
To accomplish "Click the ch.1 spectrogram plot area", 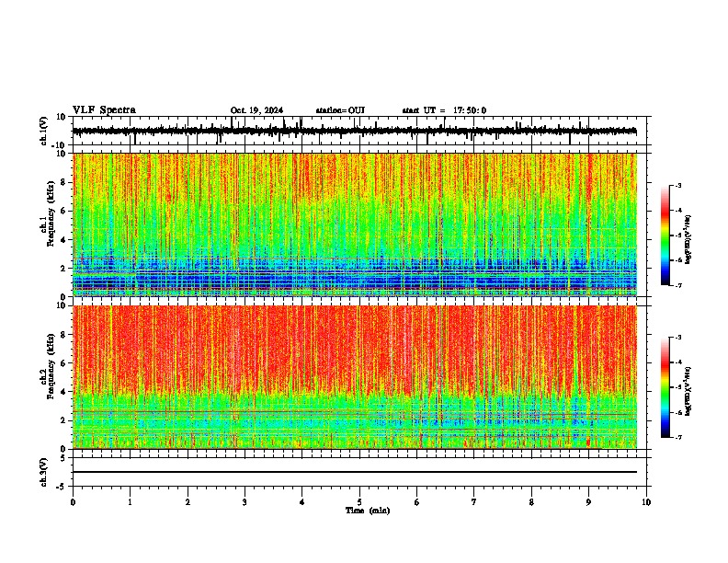I will click(355, 224).
